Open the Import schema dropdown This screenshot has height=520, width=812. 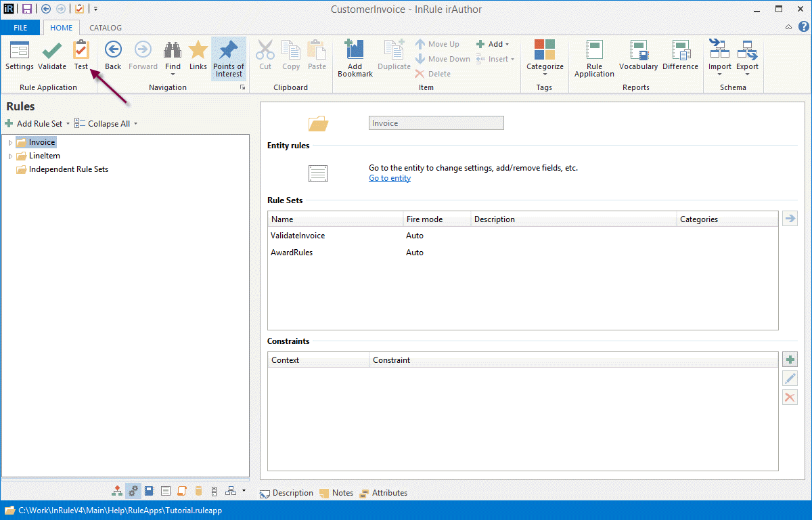pos(719,58)
